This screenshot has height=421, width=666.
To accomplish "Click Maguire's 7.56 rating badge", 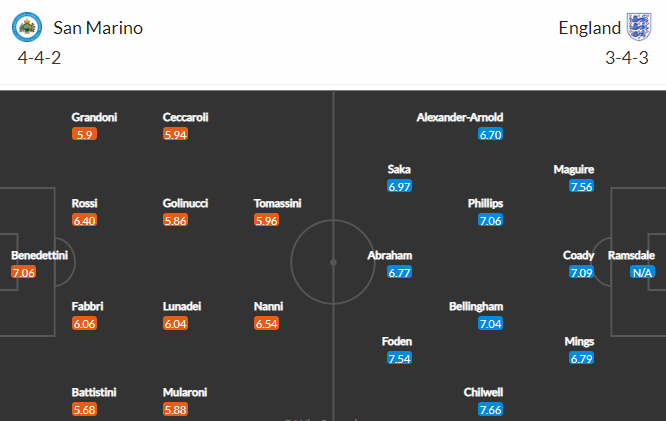I will 581,186.
